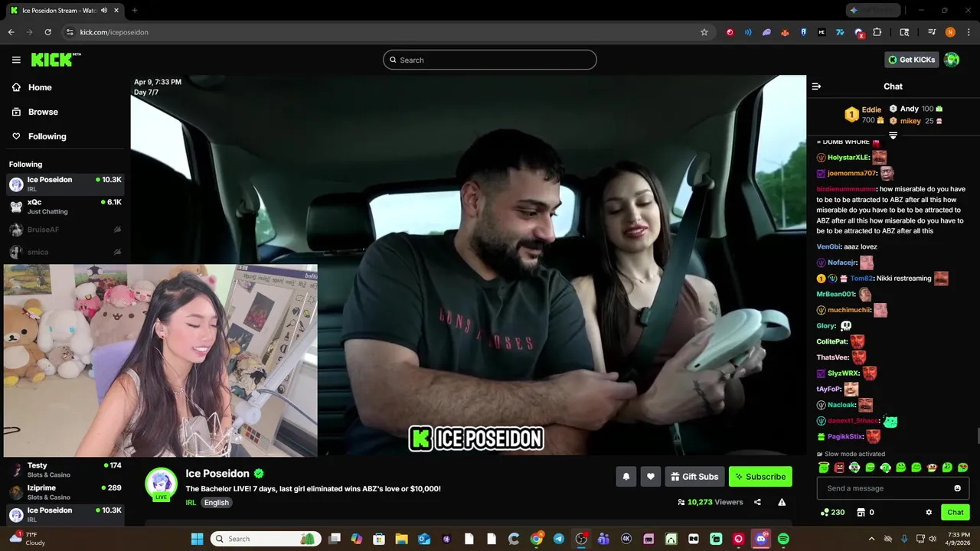Click the Get KICKs button
The image size is (980, 551).
click(911, 60)
